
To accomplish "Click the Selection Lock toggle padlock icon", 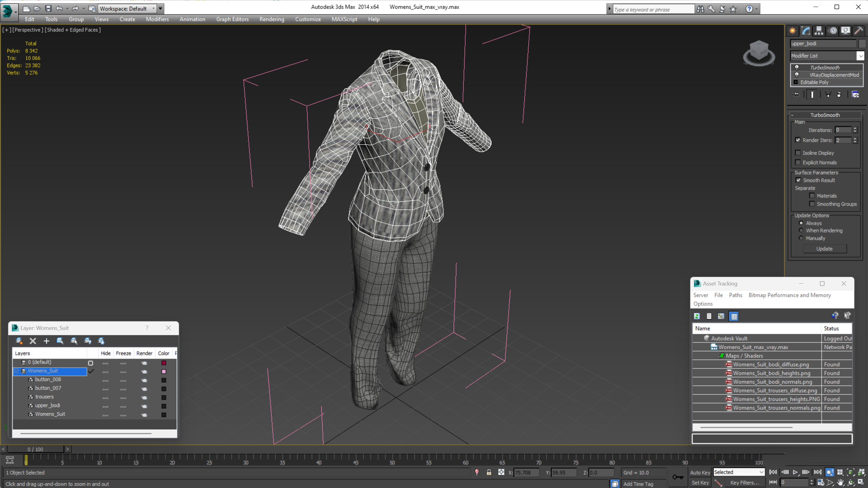I will pyautogui.click(x=489, y=472).
